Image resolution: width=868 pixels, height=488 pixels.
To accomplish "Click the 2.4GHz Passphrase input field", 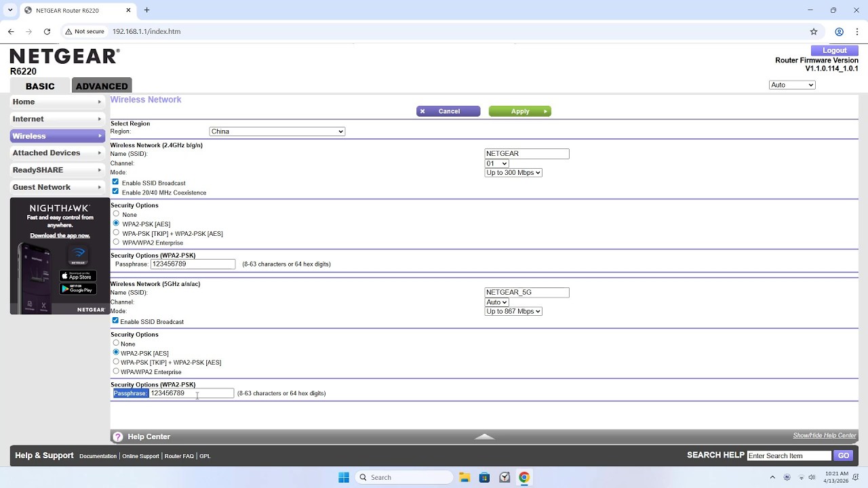I will (x=193, y=264).
